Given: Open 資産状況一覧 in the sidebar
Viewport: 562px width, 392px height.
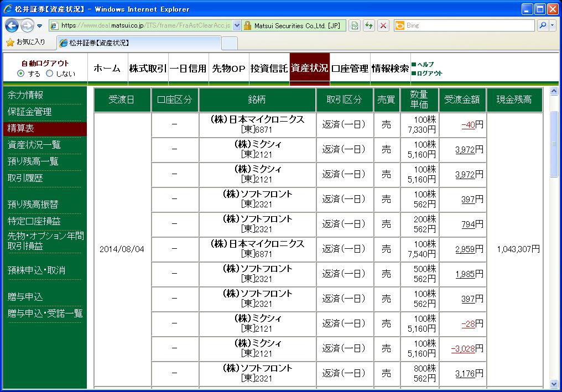Looking at the screenshot, I should click(x=34, y=145).
